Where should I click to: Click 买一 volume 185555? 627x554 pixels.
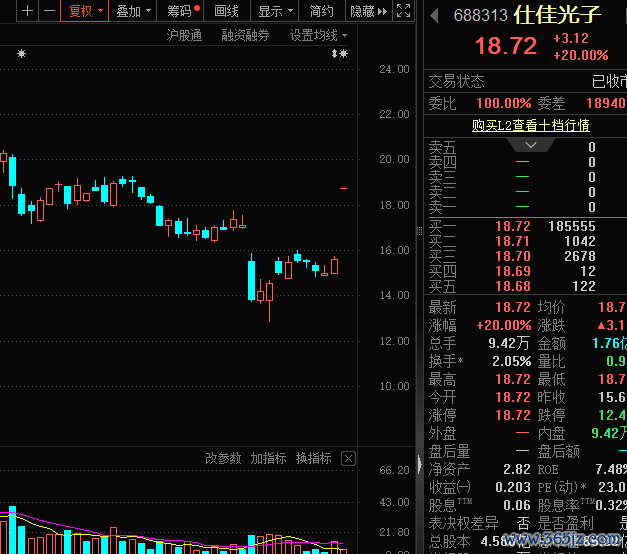[x=572, y=226]
